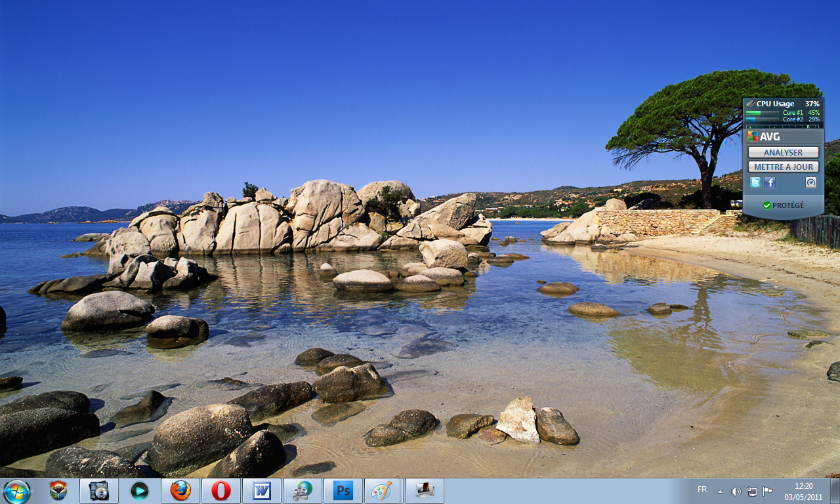Click the network connection tray icon

[751, 492]
